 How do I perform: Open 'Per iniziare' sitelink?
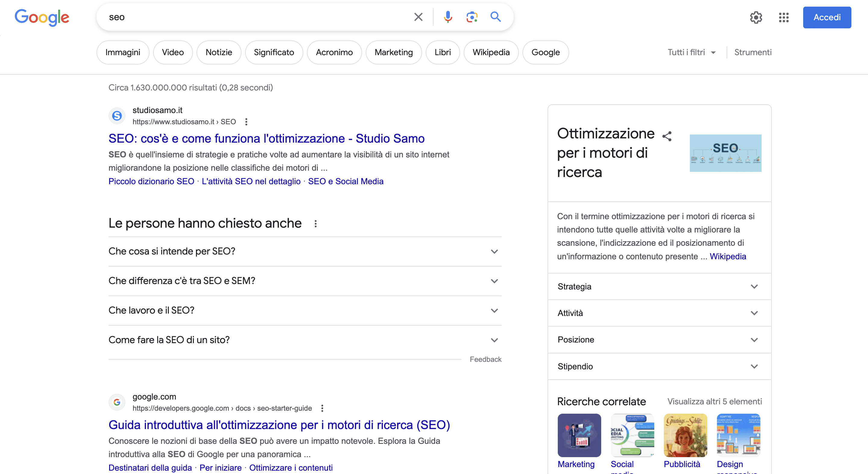(x=220, y=468)
